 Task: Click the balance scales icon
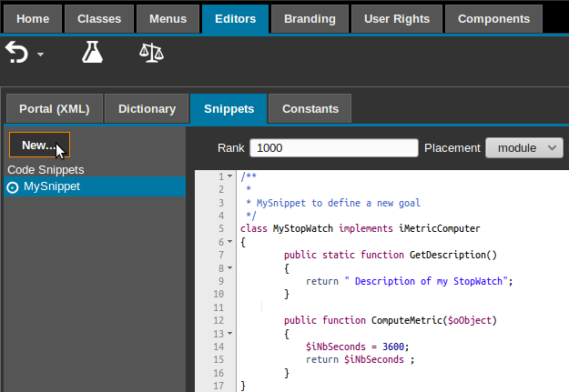(151, 53)
